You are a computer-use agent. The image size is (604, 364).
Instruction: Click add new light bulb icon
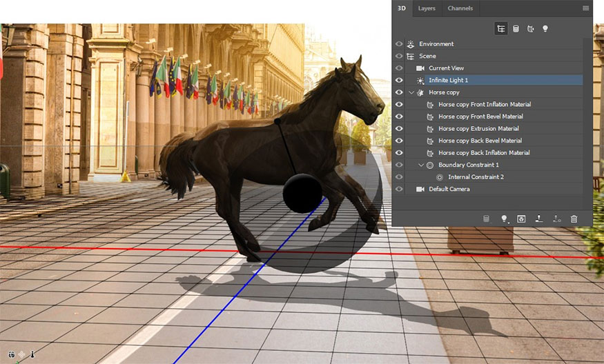coord(504,219)
